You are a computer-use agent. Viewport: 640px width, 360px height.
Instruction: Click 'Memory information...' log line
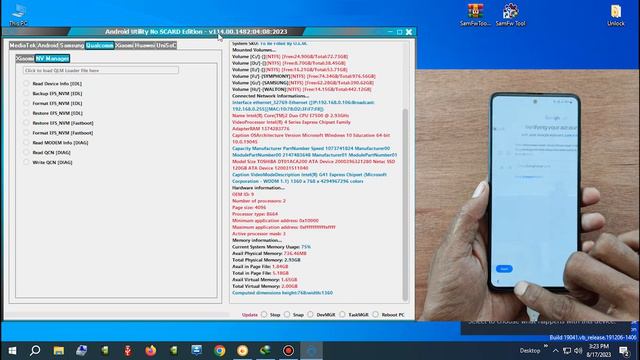coord(257,240)
